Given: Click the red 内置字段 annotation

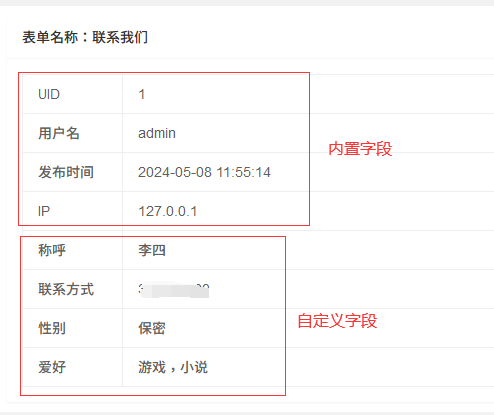Looking at the screenshot, I should pyautogui.click(x=360, y=149).
